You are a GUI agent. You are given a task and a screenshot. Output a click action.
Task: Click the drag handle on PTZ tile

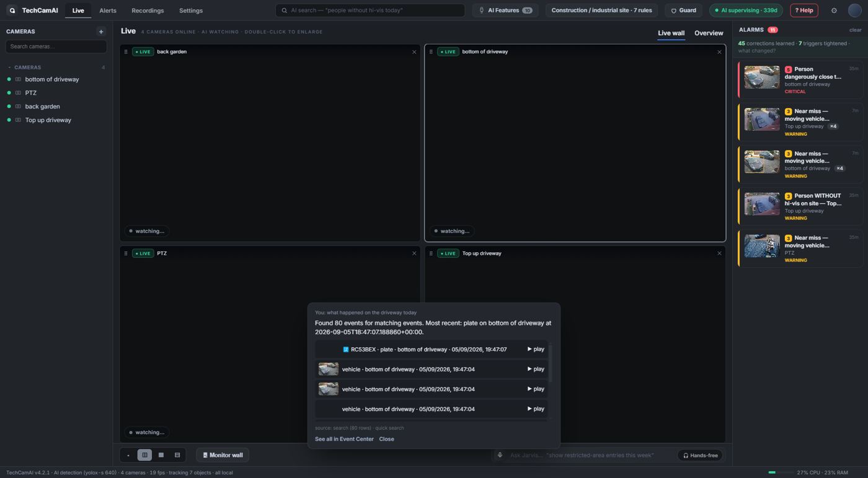(x=126, y=254)
